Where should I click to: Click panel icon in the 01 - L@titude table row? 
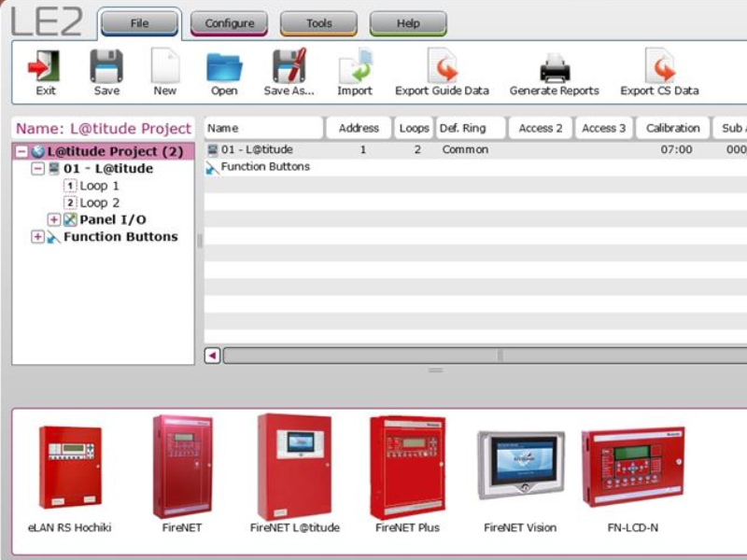213,150
